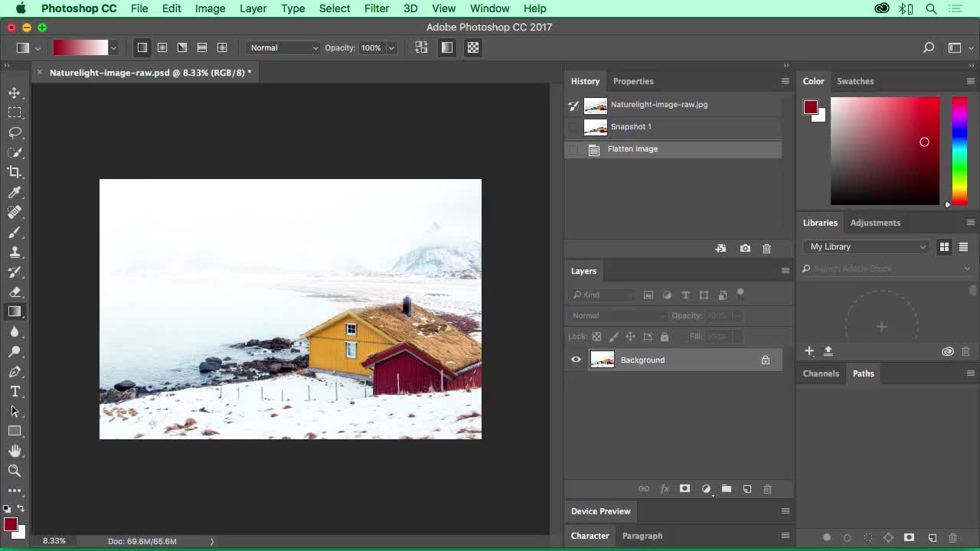Select the Clone Stamp tool
This screenshot has width=980, height=551.
pyautogui.click(x=15, y=252)
